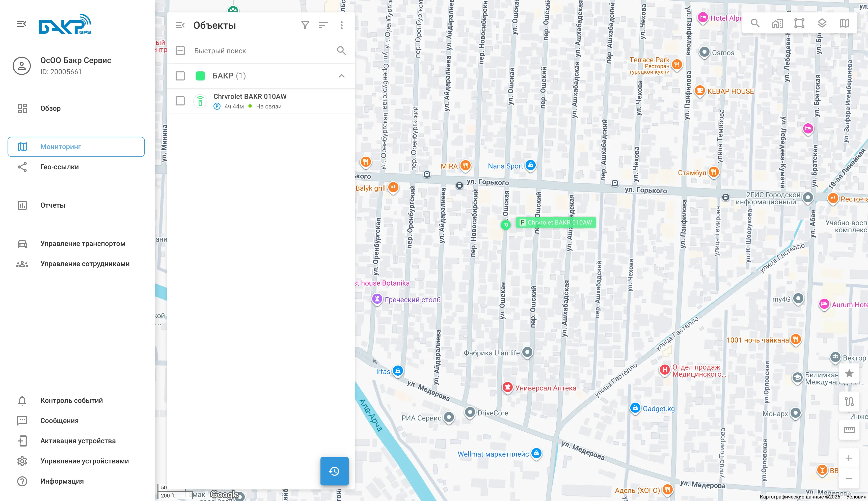Tick the checkbox for Chrvrolet BAKR 010AW
868x501 pixels.
(x=180, y=101)
